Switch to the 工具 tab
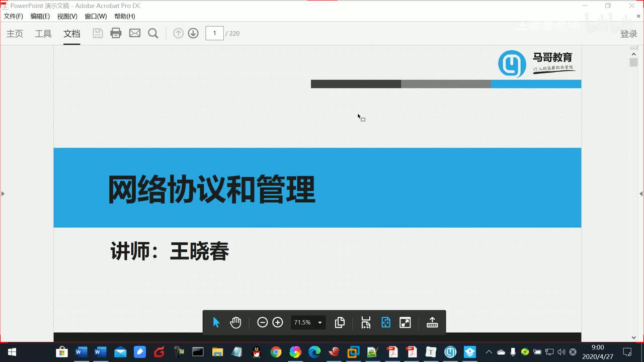This screenshot has width=644, height=362. (x=43, y=34)
